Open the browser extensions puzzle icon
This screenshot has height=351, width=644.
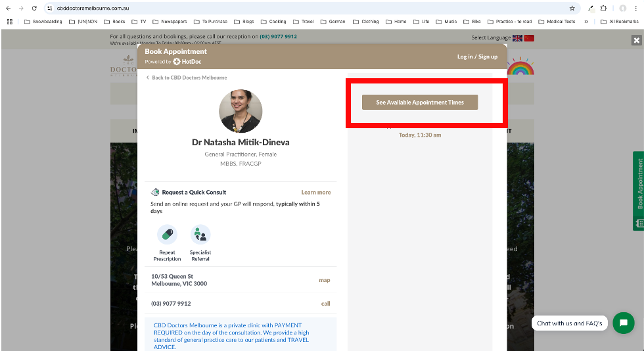[x=603, y=9]
